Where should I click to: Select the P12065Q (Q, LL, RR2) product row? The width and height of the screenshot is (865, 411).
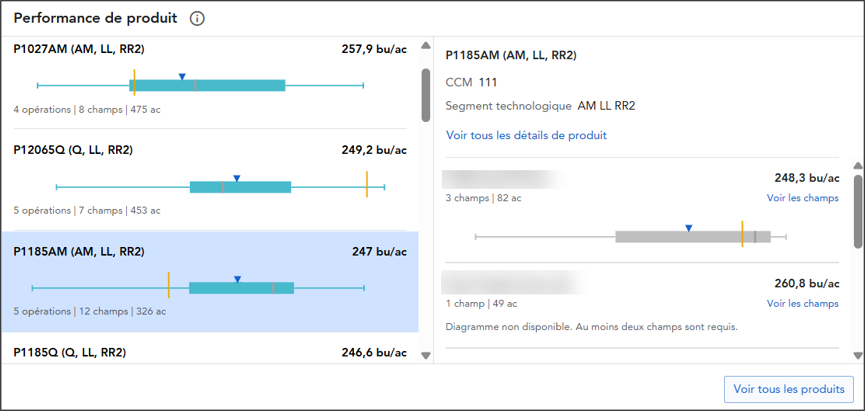210,180
